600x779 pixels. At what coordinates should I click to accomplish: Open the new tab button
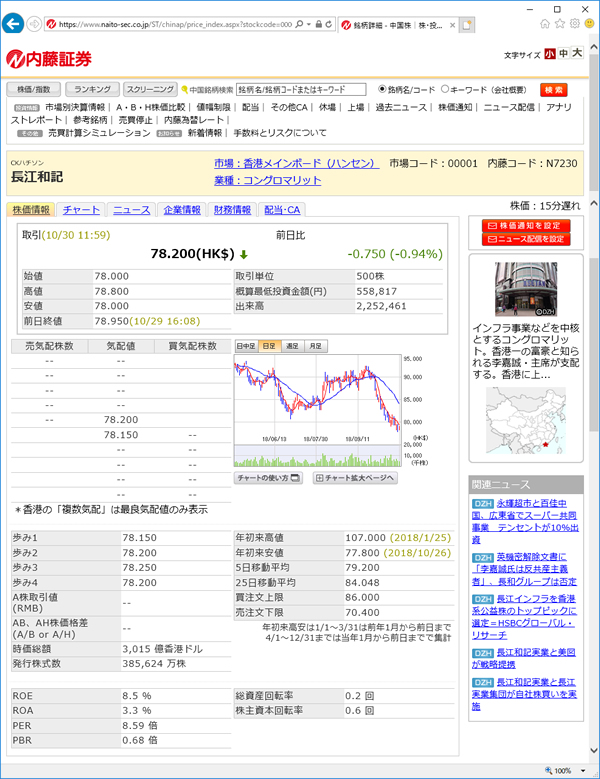coord(467,23)
